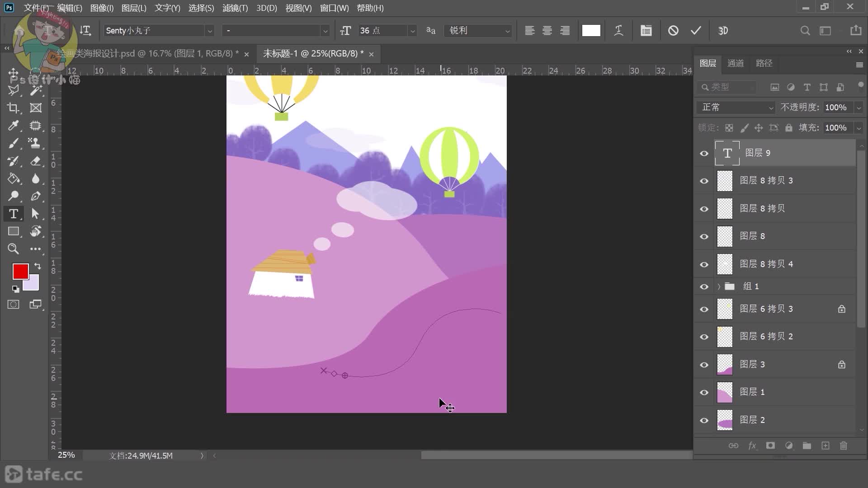Screen dimensions: 868x488
Task: Open the Senty font family dropdown
Action: 209,31
